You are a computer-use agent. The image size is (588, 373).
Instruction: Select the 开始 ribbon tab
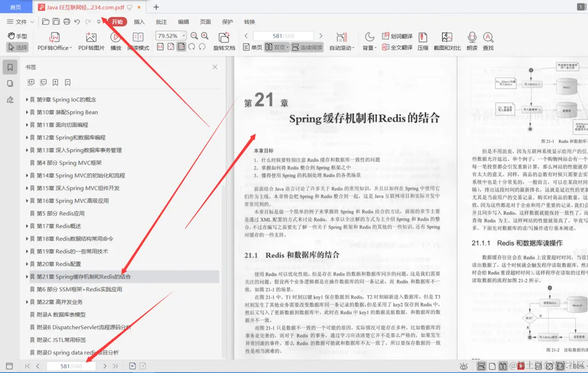click(x=117, y=22)
